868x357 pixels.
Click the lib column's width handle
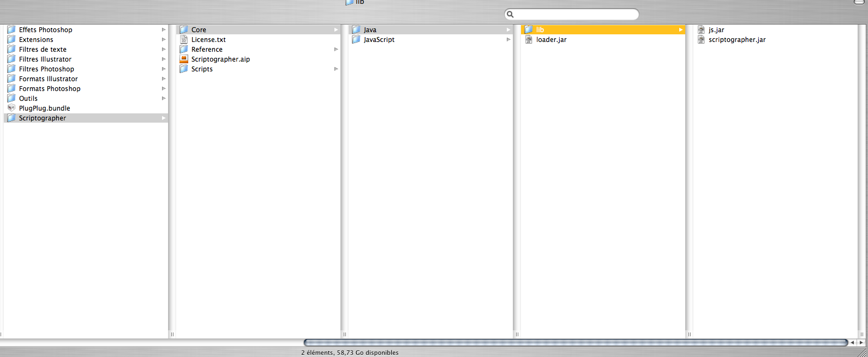coord(689,334)
